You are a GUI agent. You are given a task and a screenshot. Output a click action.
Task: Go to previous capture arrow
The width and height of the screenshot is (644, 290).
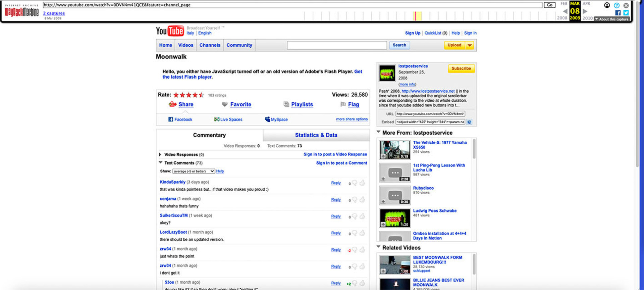coord(565,11)
